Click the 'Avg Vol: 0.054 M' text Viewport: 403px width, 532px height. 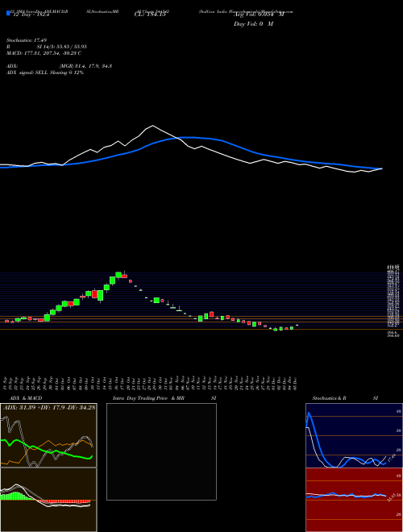click(259, 15)
